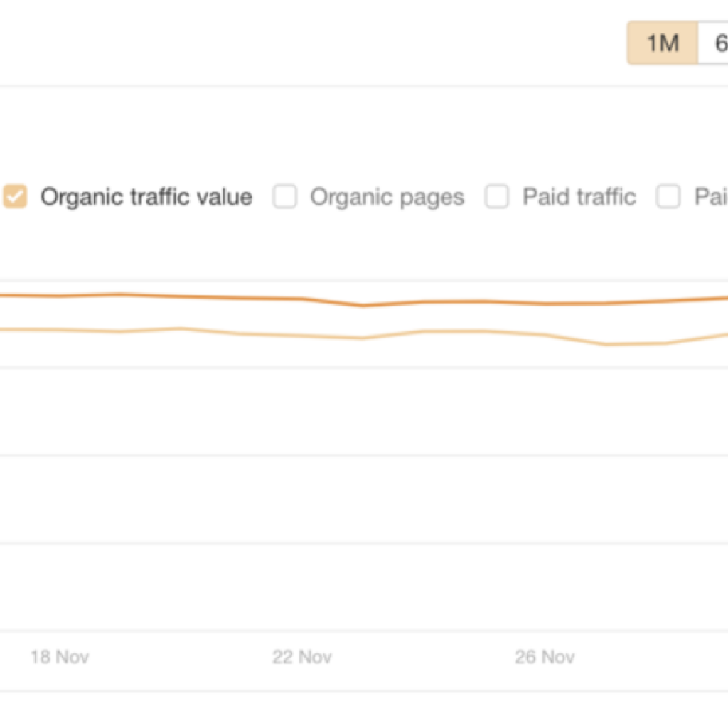Click light orange line's bump near 20 Nov

[180, 328]
